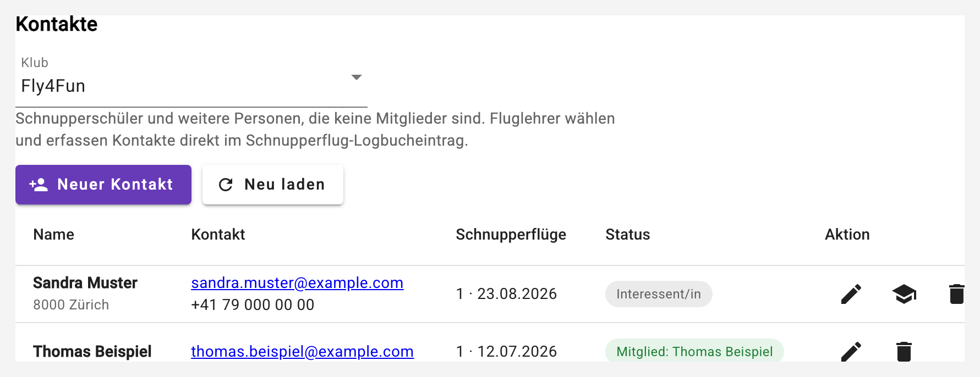Click the Kontakt column header
Viewport: 980px width, 377px height.
218,235
